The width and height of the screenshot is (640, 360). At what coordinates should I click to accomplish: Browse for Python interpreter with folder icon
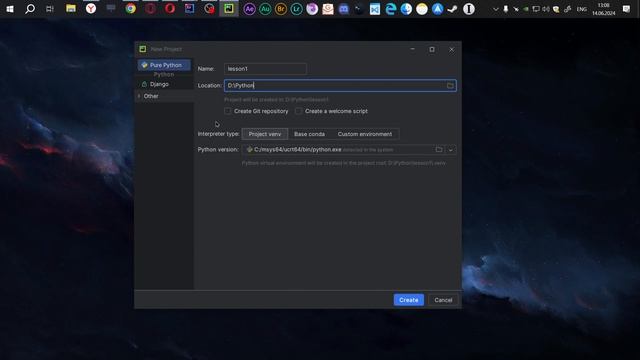tap(439, 149)
